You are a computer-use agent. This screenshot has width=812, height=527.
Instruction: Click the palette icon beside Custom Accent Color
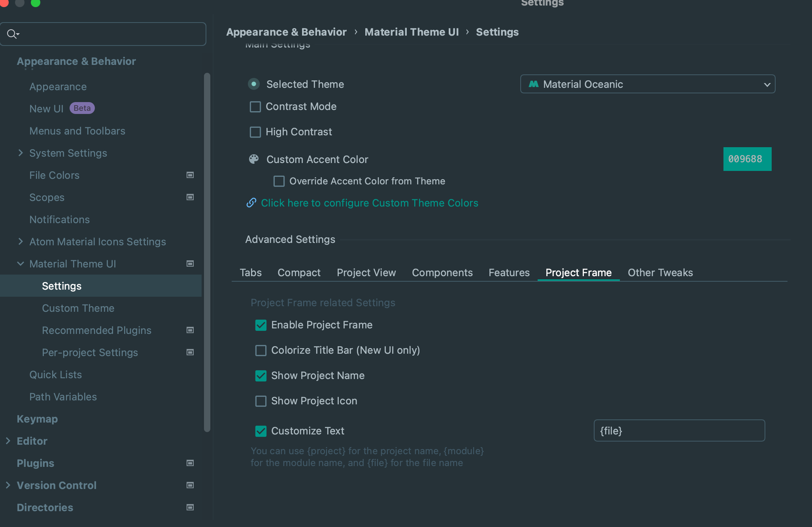(x=253, y=159)
